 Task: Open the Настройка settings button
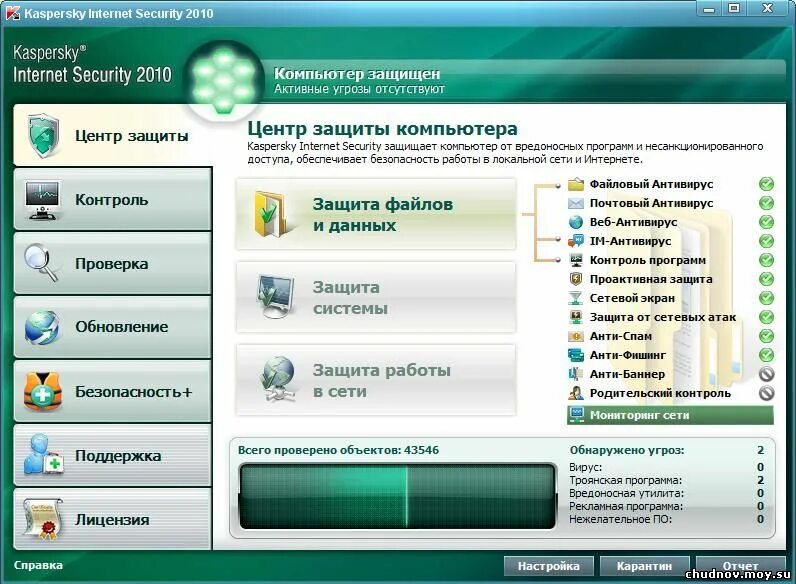click(x=548, y=566)
